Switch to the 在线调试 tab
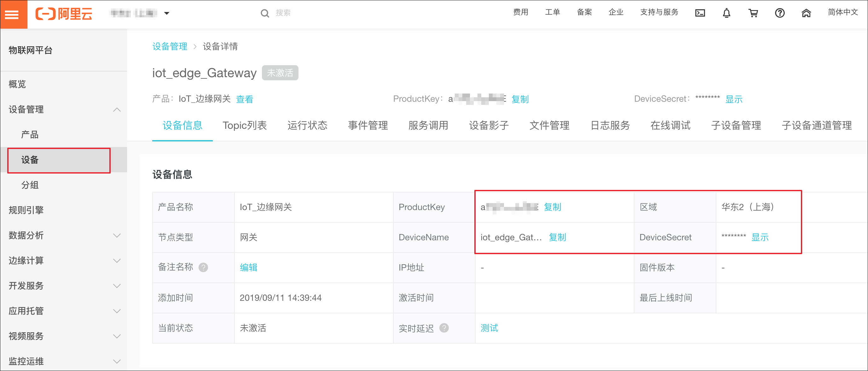The image size is (868, 371). pos(670,125)
